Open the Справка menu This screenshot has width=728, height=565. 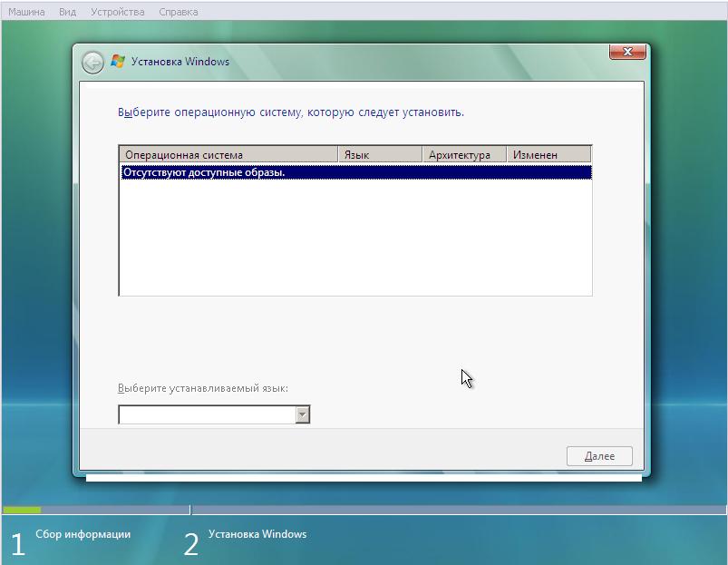pyautogui.click(x=179, y=12)
